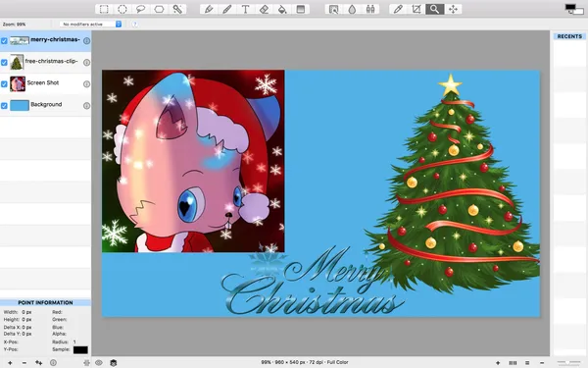Click the POINT INFORMATION panel header
The image size is (588, 368).
(x=45, y=302)
